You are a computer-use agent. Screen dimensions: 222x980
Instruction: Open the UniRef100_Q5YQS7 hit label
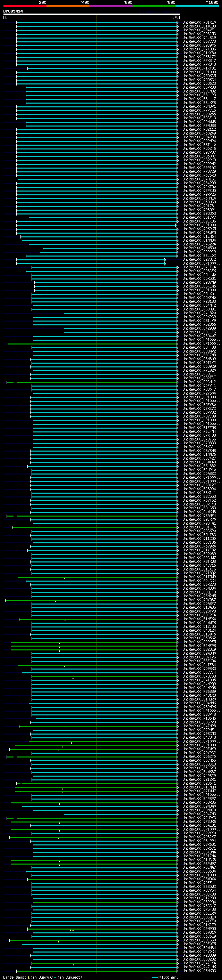[199, 600]
